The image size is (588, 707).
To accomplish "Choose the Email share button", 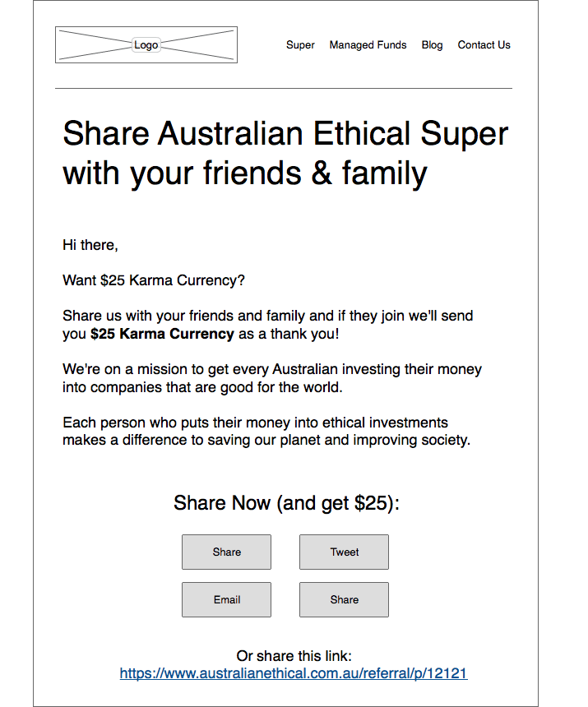I will (226, 599).
